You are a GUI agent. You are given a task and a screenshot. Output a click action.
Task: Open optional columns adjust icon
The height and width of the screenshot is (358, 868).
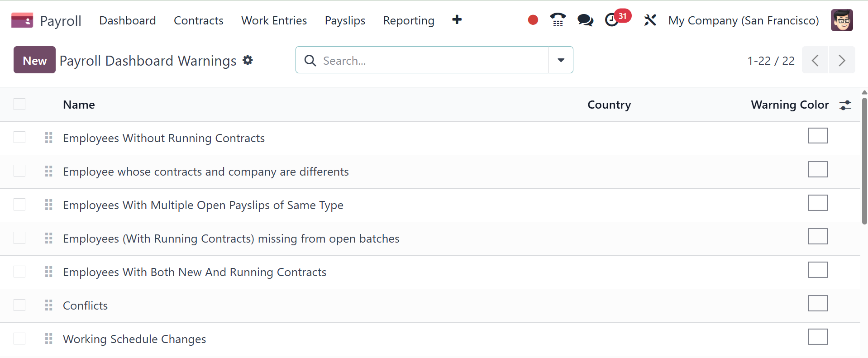coord(845,105)
